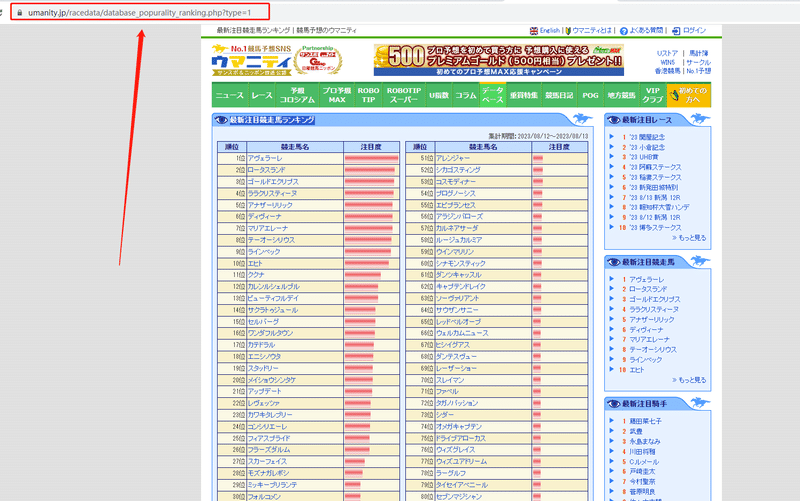The width and height of the screenshot is (800, 501).
Task: Open the 馬計簿 link
Action: [x=699, y=53]
